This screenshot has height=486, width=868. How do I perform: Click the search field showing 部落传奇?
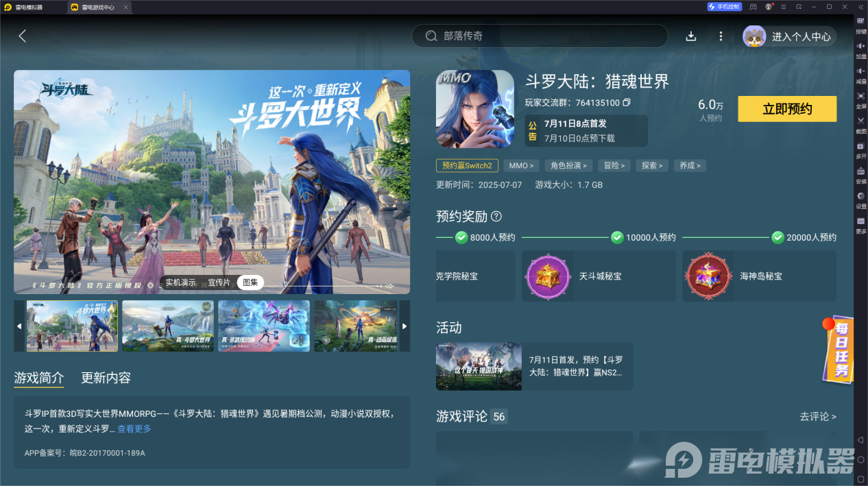[x=540, y=36]
